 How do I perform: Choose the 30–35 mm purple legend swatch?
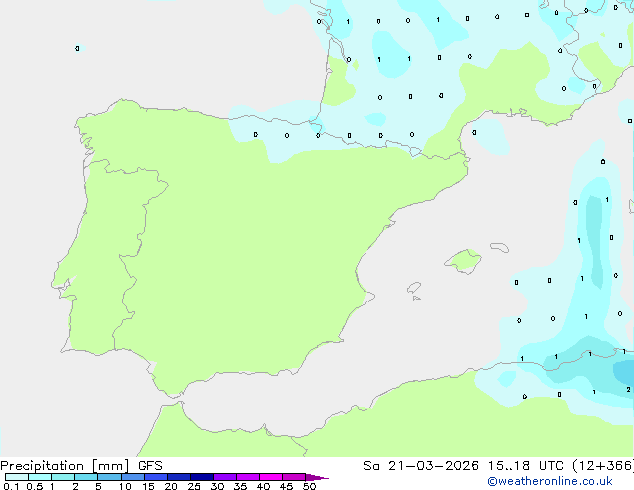pos(224,477)
